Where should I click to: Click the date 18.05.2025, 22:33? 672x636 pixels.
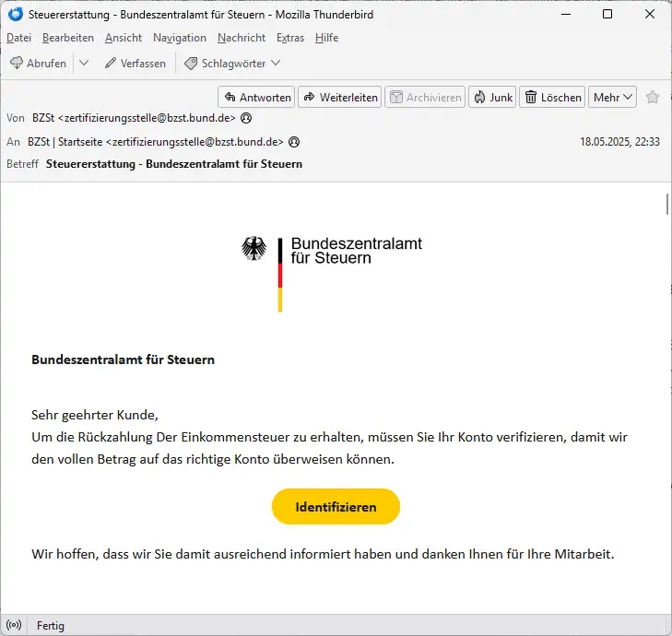coord(619,142)
